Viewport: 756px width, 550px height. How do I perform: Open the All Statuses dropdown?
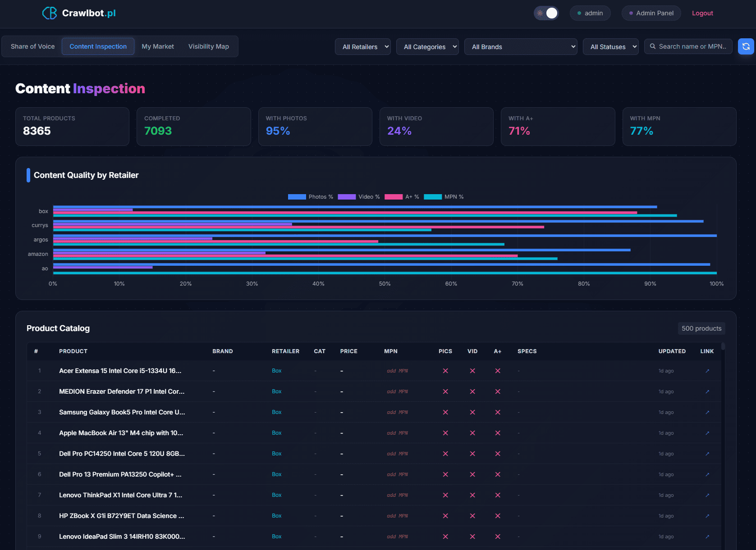[x=610, y=46]
